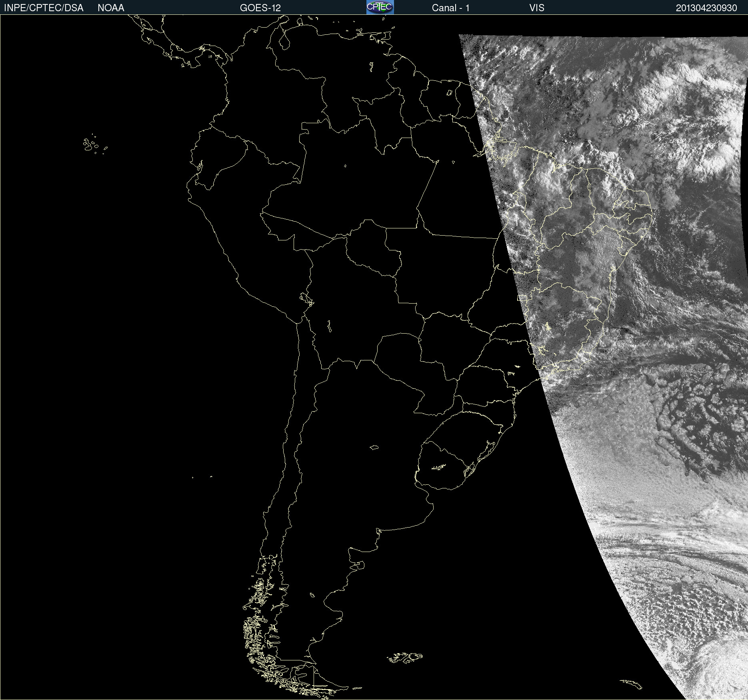Select the GOES-12 satellite label
This screenshot has height=700, width=748.
[x=260, y=8]
